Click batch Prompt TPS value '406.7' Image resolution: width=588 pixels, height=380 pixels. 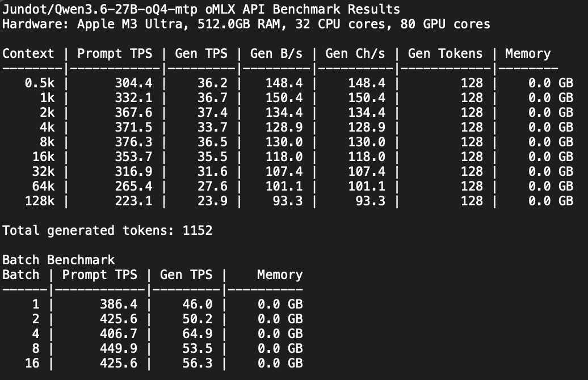coord(119,333)
